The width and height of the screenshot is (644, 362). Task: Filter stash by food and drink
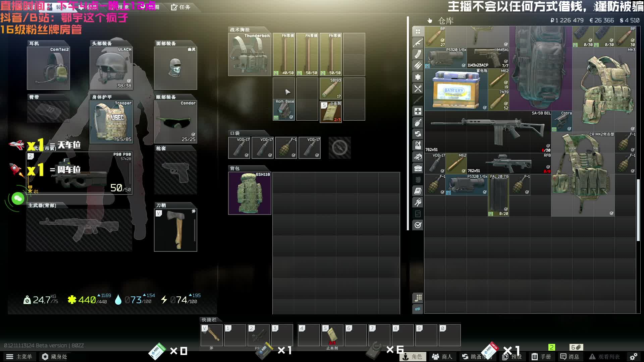point(418,88)
